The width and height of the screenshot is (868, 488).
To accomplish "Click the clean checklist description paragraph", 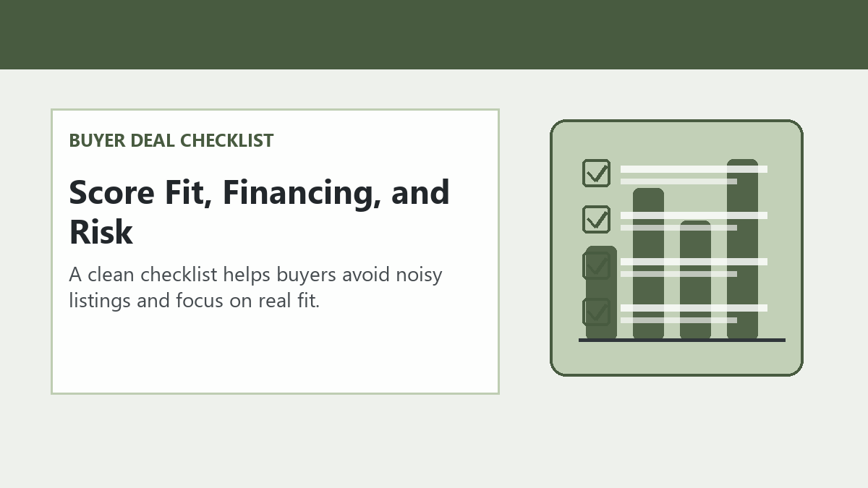I will coord(255,287).
